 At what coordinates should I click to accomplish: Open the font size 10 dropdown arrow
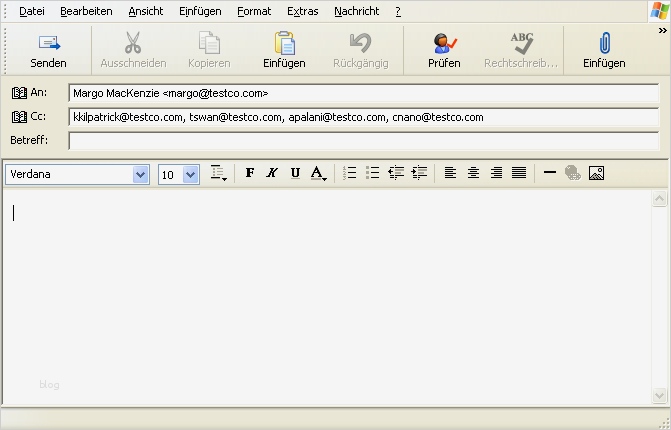[191, 175]
